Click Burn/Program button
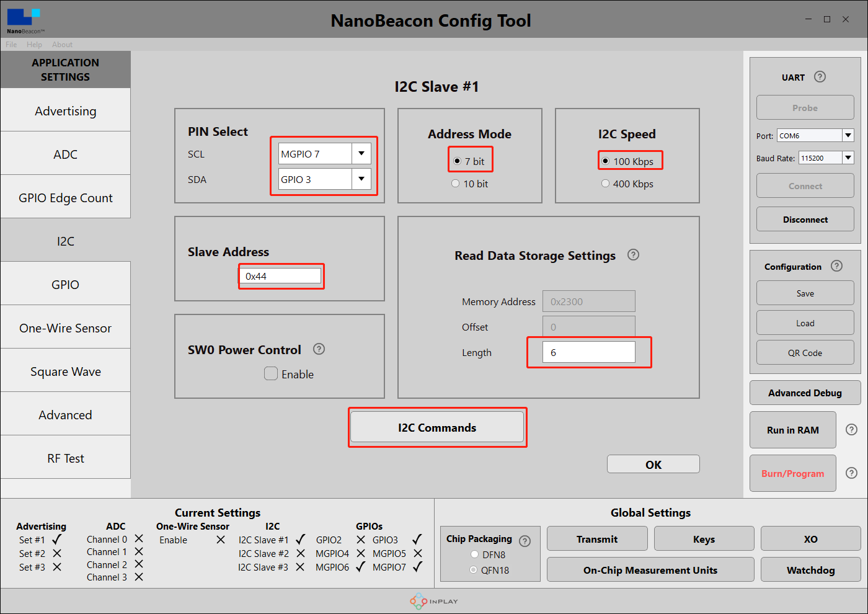The height and width of the screenshot is (614, 868). pos(793,473)
